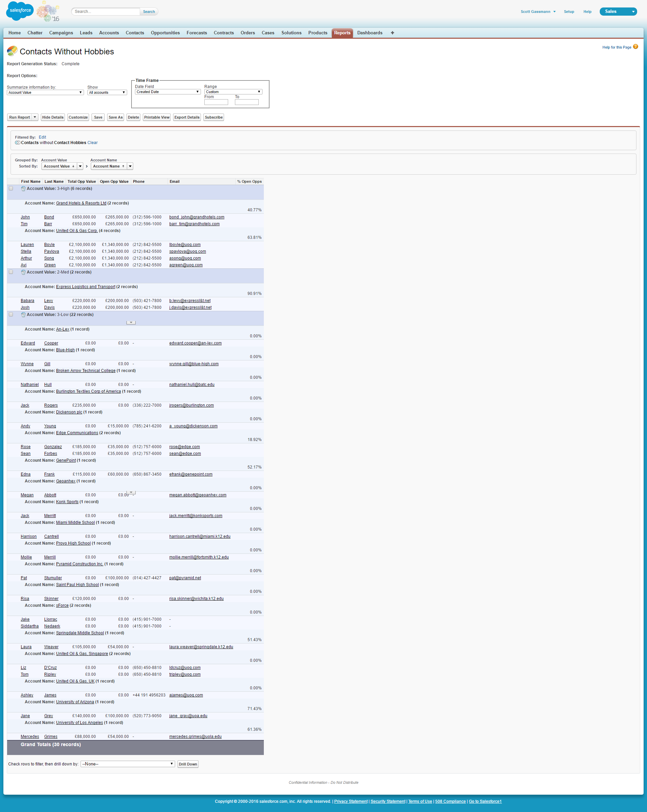
Task: Open the Contacts tab
Action: pos(135,33)
